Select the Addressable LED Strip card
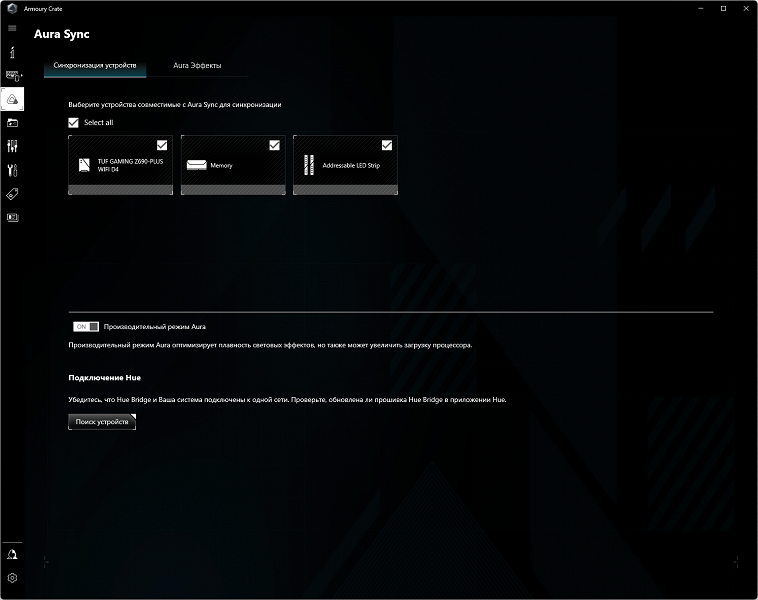 [346, 165]
